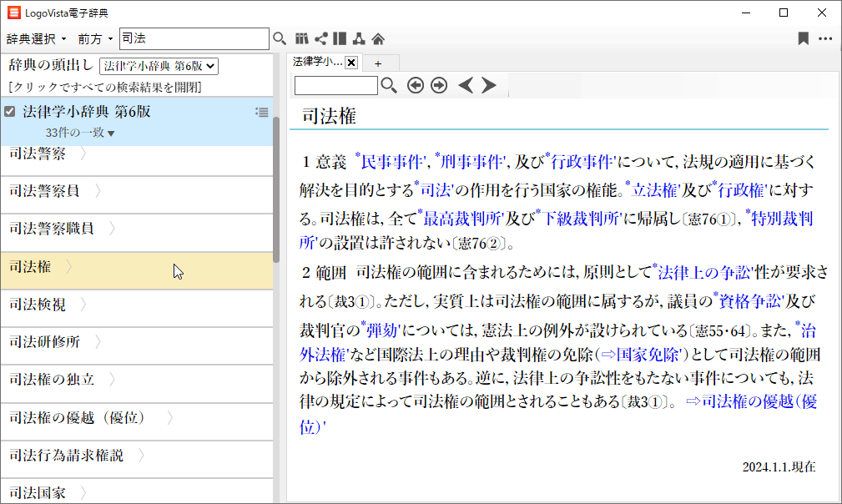The image size is (842, 504).
Task: Go to next entry with right arrow
Action: tap(489, 85)
